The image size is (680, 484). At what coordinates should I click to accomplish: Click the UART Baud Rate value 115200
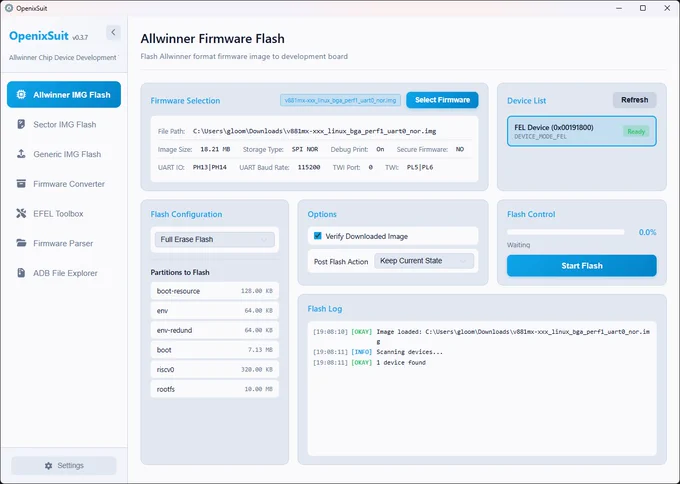(309, 167)
